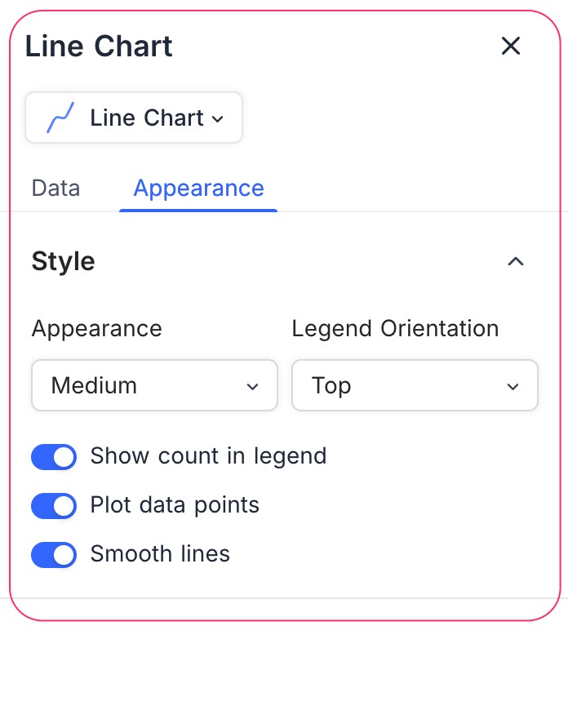The width and height of the screenshot is (568, 728).
Task: Click the dropdown arrow on the Top selector
Action: [513, 385]
